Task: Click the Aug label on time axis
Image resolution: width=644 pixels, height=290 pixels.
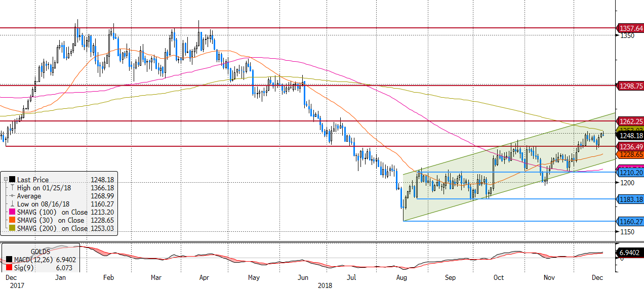Action: (402, 277)
